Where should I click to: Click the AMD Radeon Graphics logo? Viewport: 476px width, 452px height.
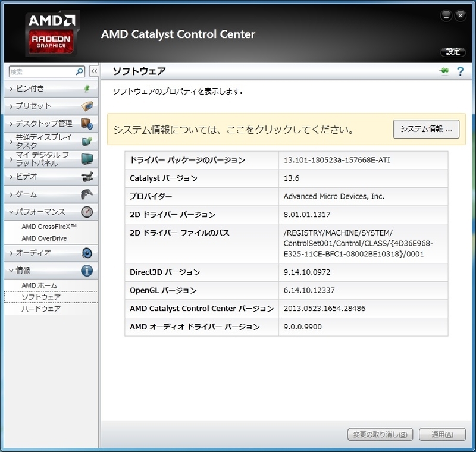pos(52,33)
